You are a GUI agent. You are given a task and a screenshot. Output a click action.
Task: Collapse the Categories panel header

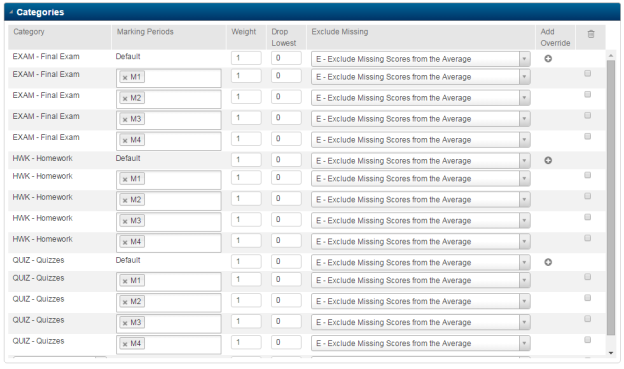[11, 12]
